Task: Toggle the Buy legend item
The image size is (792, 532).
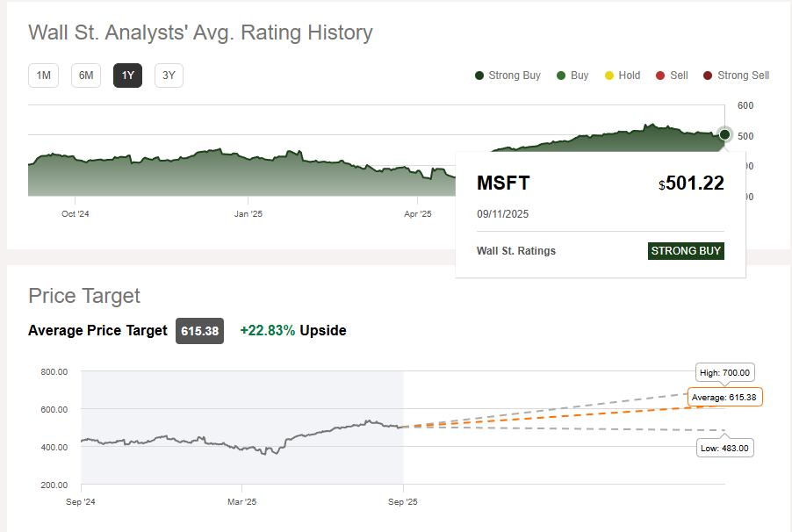Action: point(572,75)
